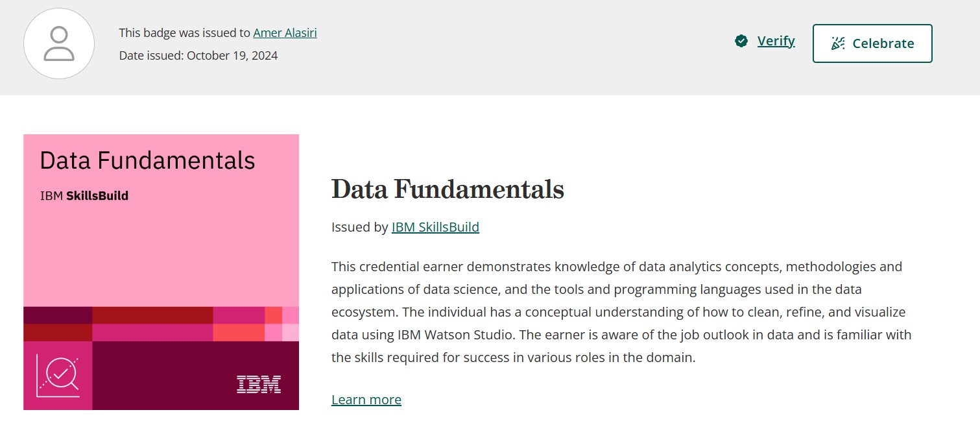Click the IBM SkillsBuild text on the badge image
This screenshot has width=980, height=436.
84,195
